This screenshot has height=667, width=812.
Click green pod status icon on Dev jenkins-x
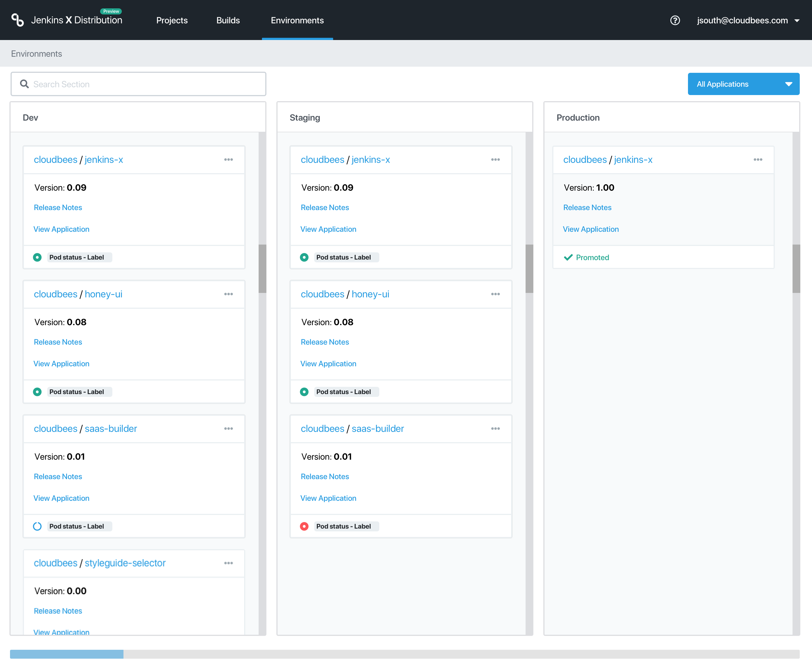[37, 257]
